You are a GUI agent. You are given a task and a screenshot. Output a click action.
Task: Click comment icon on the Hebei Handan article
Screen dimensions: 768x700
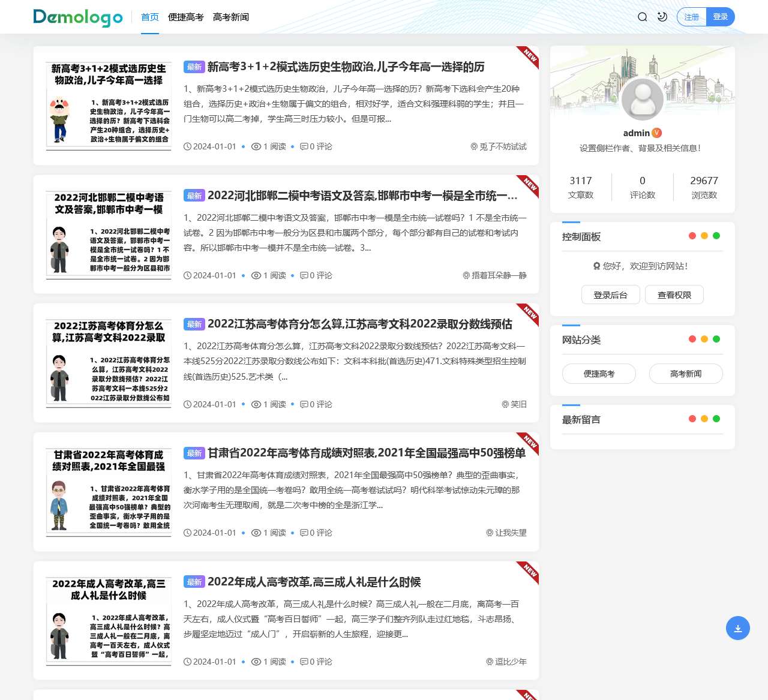(304, 275)
